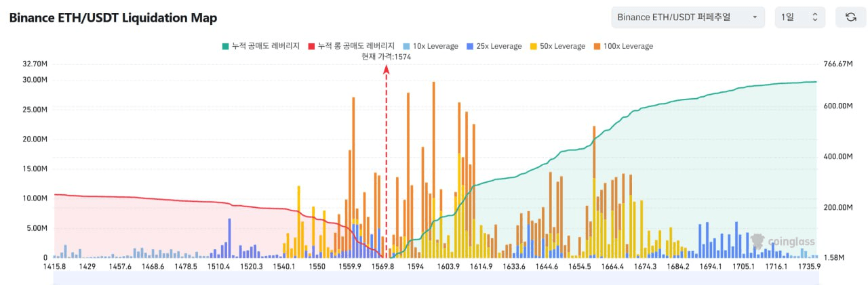This screenshot has height=285, width=868.
Task: Click the Binance ETH/USDT Liquidation Map title
Action: pyautogui.click(x=113, y=18)
